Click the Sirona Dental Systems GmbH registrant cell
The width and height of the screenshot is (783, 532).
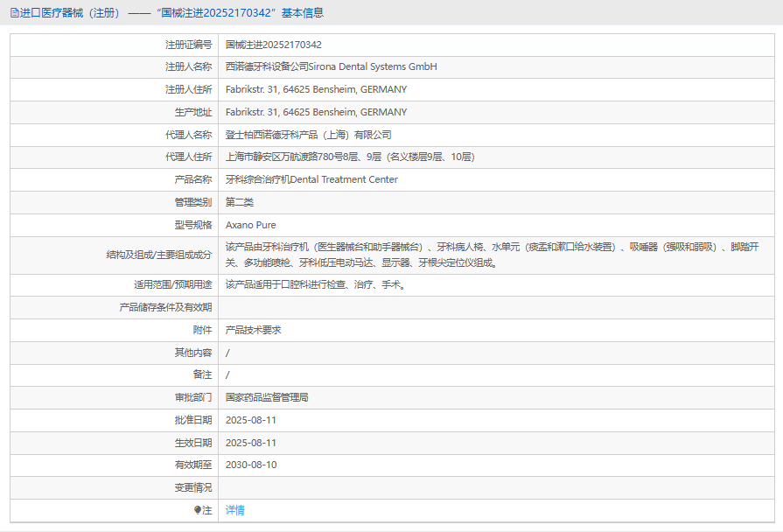(331, 66)
